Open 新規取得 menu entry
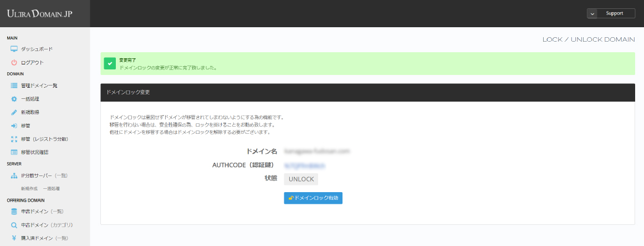 [x=30, y=112]
